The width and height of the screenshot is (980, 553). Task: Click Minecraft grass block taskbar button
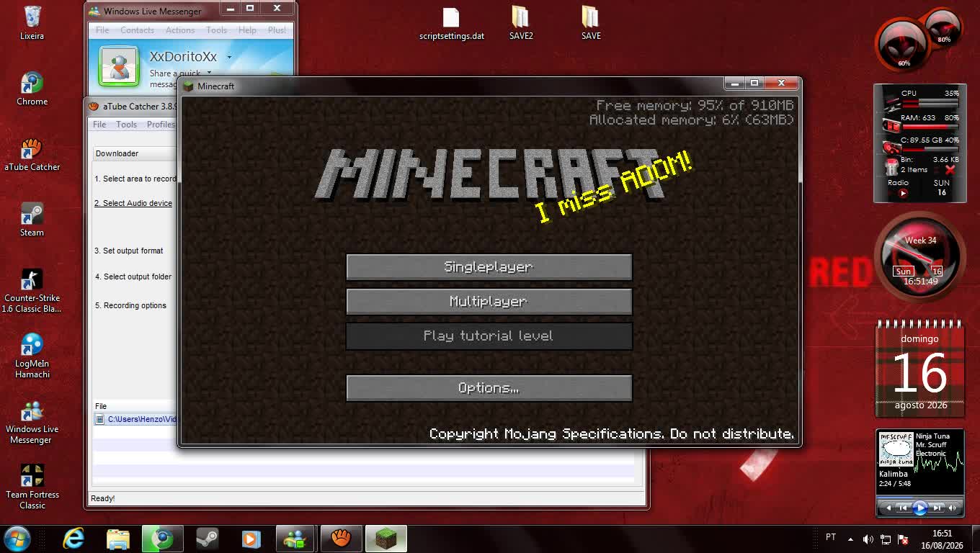coord(386,539)
